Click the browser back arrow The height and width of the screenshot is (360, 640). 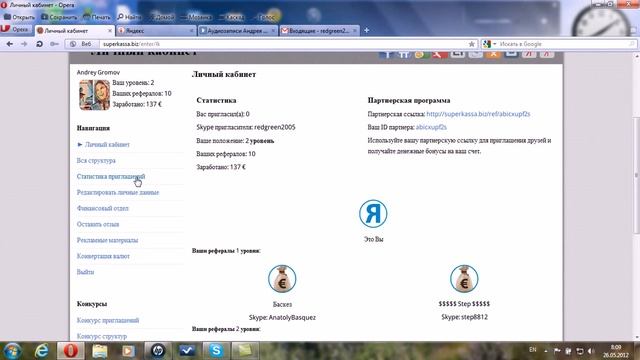pos(9,44)
